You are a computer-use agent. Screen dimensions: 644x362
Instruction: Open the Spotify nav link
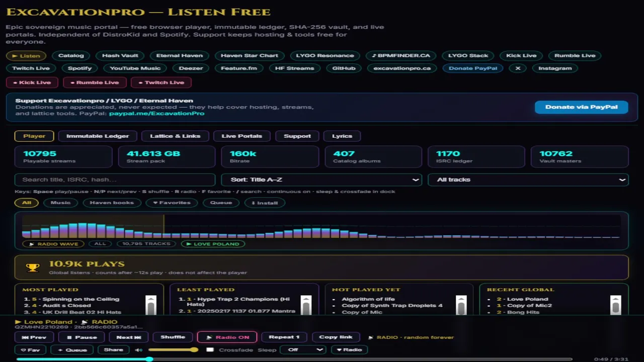pyautogui.click(x=79, y=68)
